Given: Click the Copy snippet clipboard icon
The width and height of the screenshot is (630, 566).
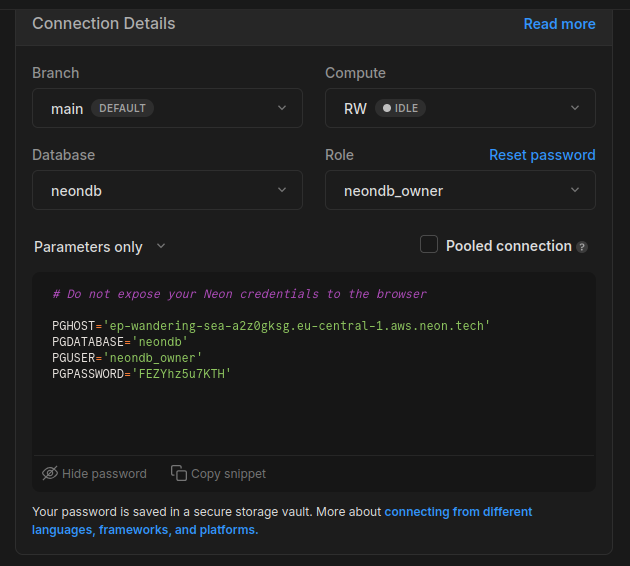Looking at the screenshot, I should [179, 473].
